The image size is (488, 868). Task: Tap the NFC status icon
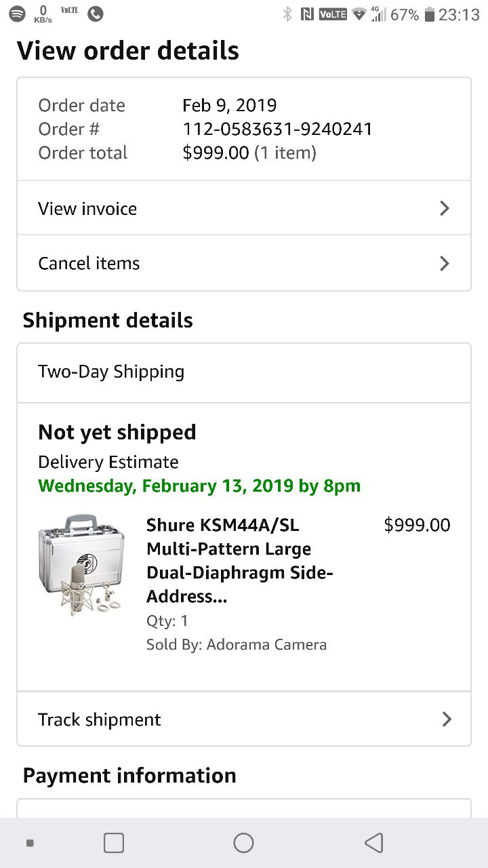point(307,14)
